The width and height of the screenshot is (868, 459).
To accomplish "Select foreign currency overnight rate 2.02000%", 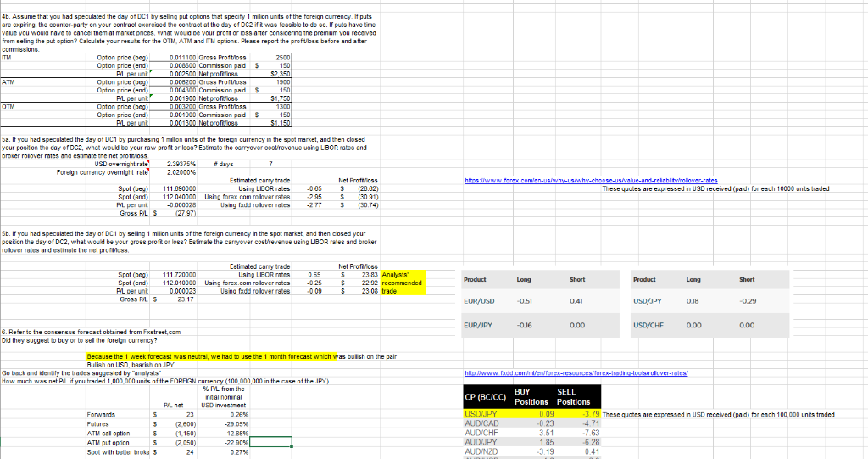I will pyautogui.click(x=173, y=172).
